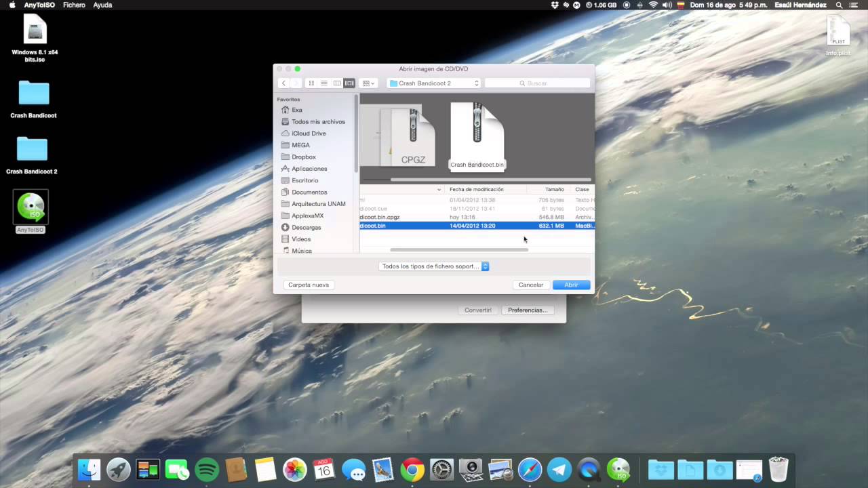Open Launchpad from the dock

[119, 470]
